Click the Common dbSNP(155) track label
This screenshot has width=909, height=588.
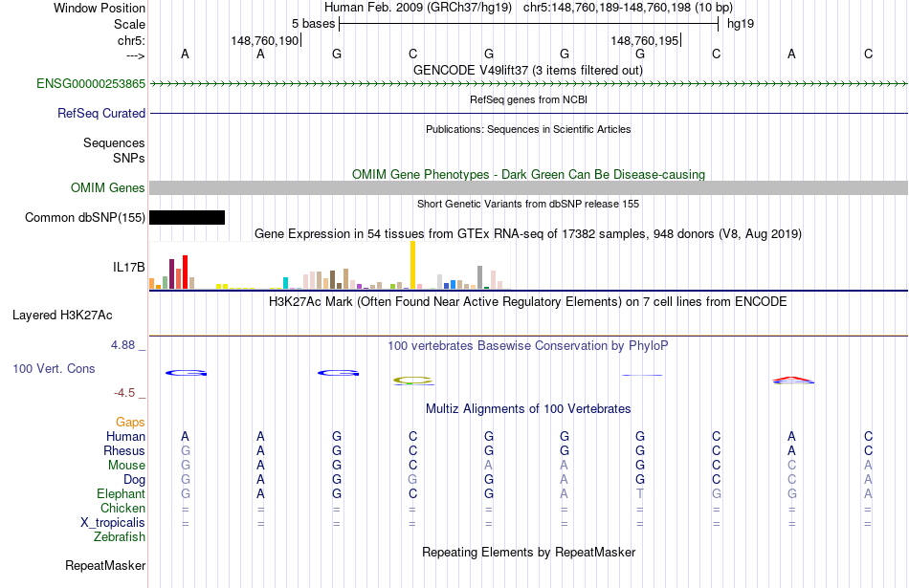pos(84,217)
